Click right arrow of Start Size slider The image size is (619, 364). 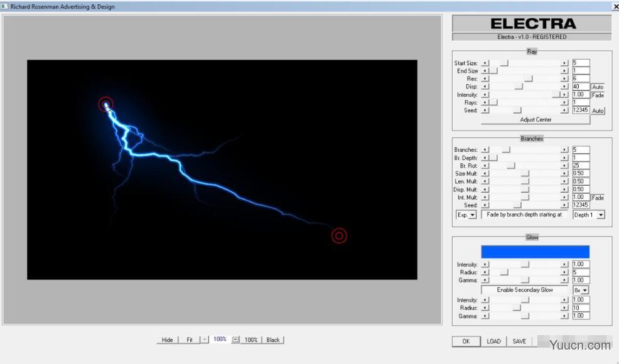click(x=564, y=63)
